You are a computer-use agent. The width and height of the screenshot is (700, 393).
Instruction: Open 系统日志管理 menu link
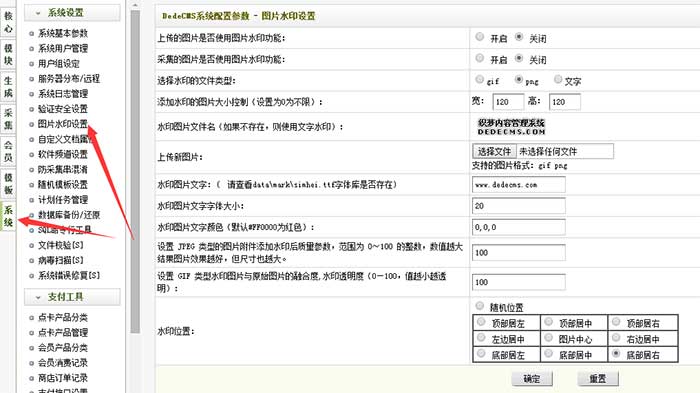[x=62, y=94]
